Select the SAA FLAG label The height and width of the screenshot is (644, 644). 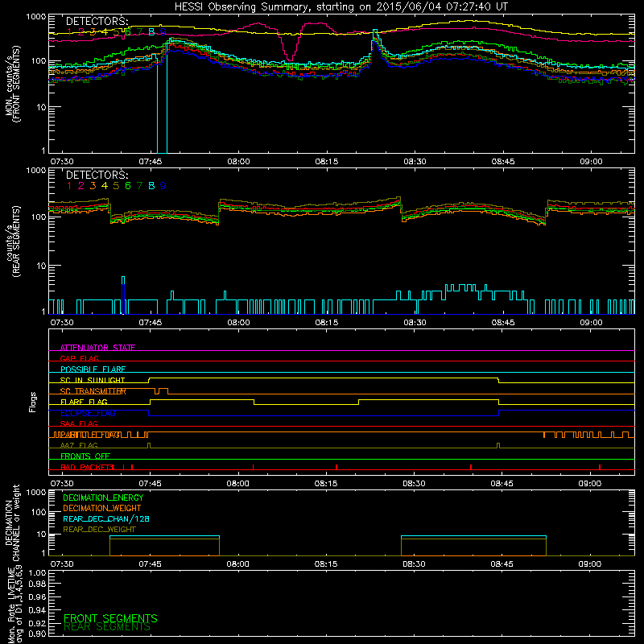click(79, 423)
